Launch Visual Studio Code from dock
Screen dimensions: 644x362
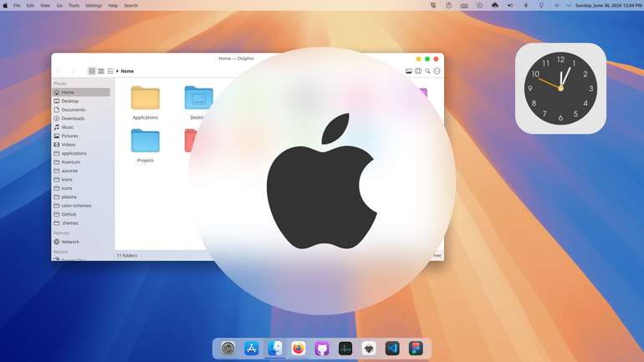[392, 349]
